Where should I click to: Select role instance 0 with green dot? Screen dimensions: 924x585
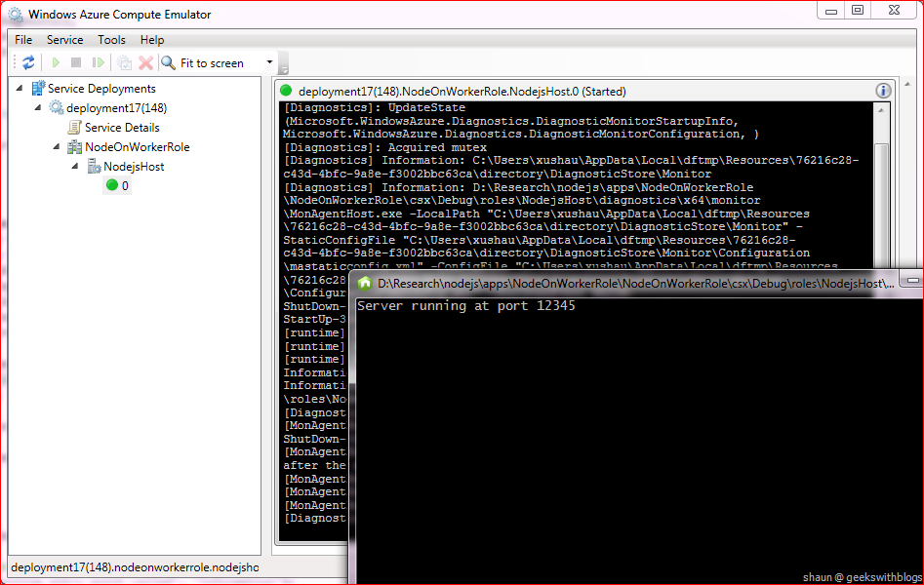[117, 185]
